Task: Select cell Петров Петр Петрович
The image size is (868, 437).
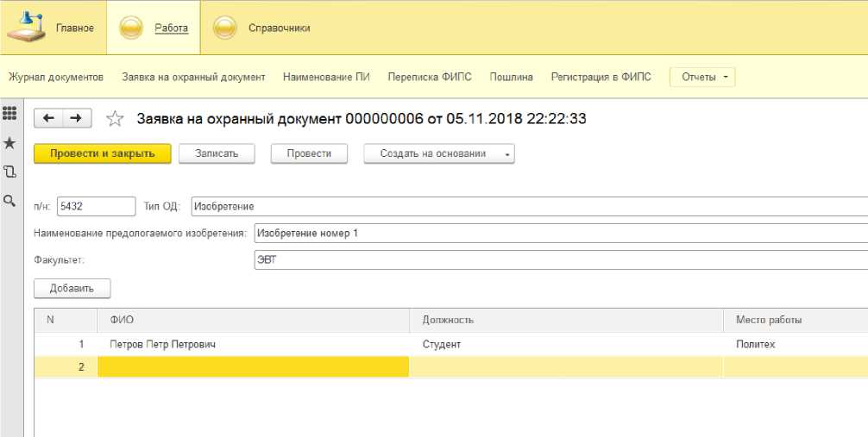Action: (x=254, y=344)
